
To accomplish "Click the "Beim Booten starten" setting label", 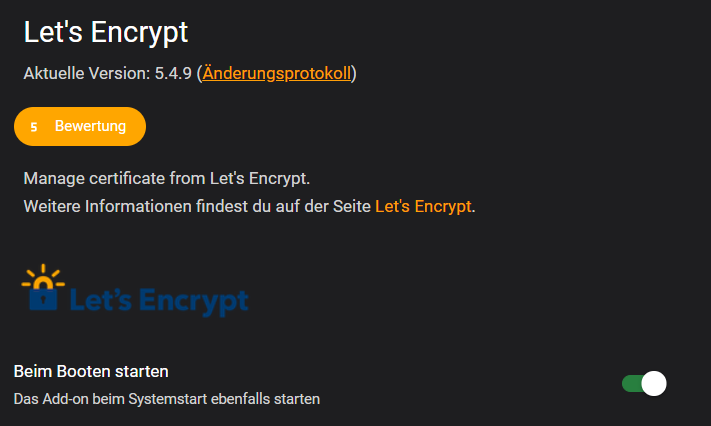I will 91,371.
